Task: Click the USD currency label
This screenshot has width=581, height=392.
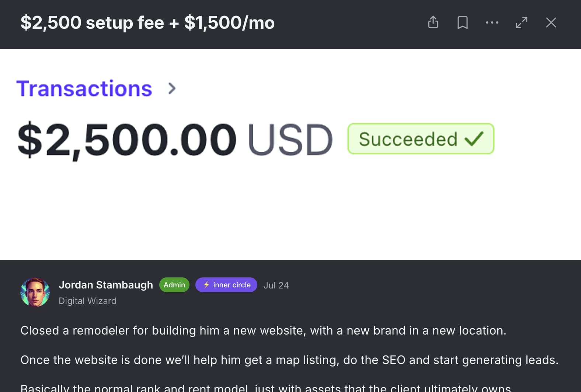Action: 290,140
